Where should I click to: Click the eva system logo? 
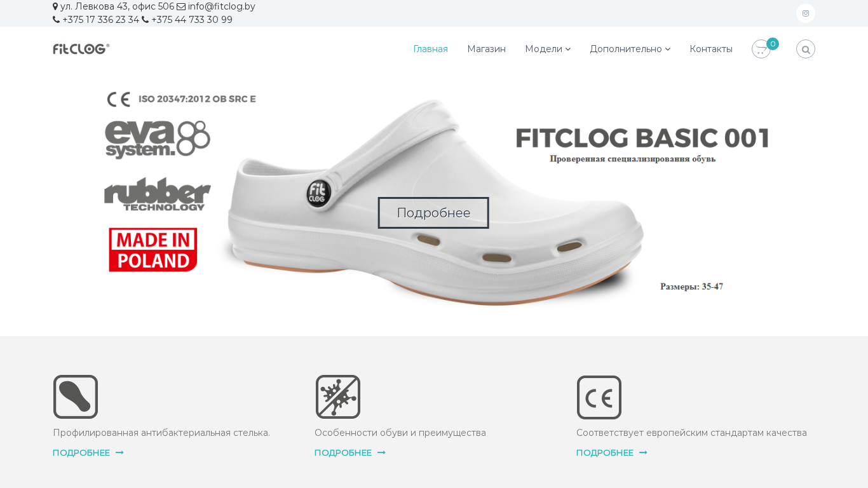[158, 139]
